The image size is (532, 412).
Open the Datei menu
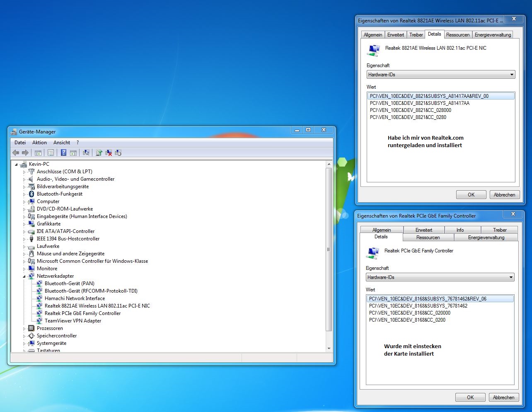pyautogui.click(x=20, y=143)
